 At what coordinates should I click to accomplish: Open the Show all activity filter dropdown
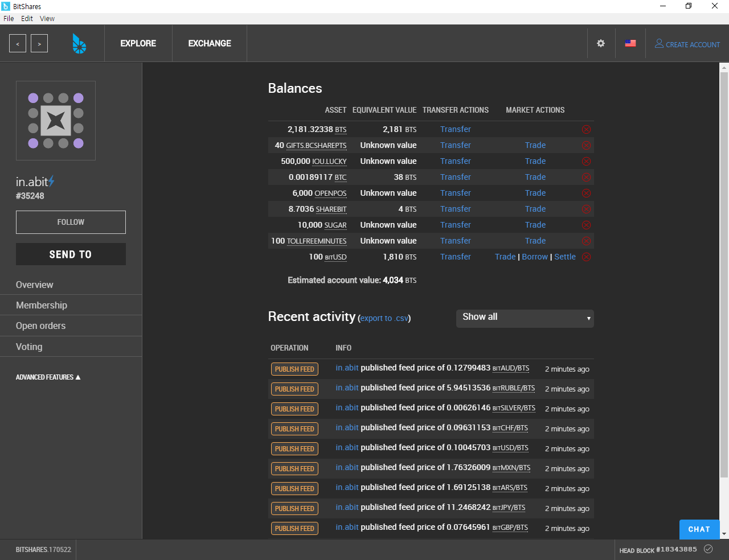(525, 319)
